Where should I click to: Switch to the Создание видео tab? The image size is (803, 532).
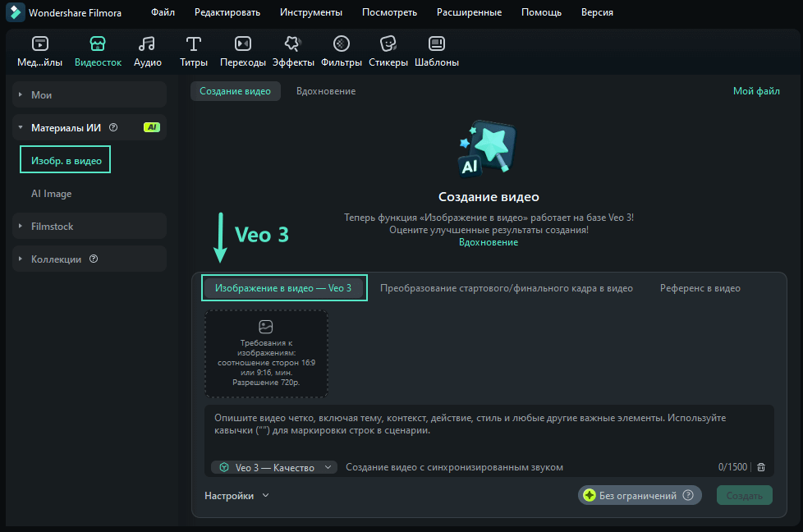click(235, 91)
